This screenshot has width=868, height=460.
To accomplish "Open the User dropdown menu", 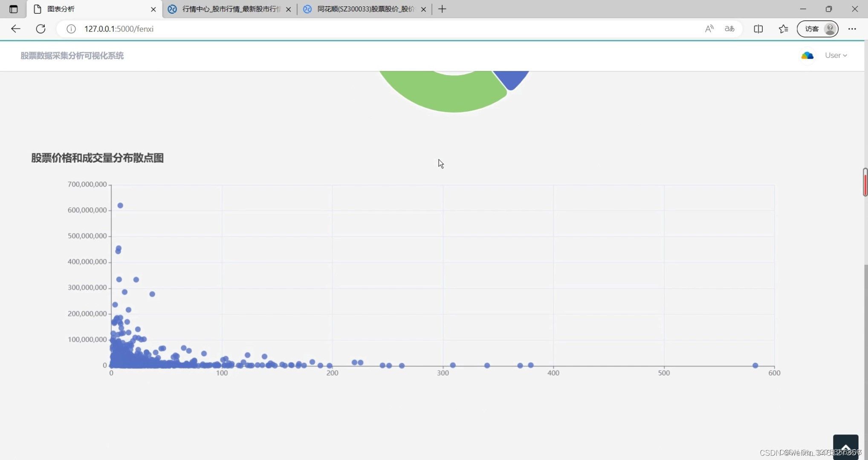I will (836, 55).
